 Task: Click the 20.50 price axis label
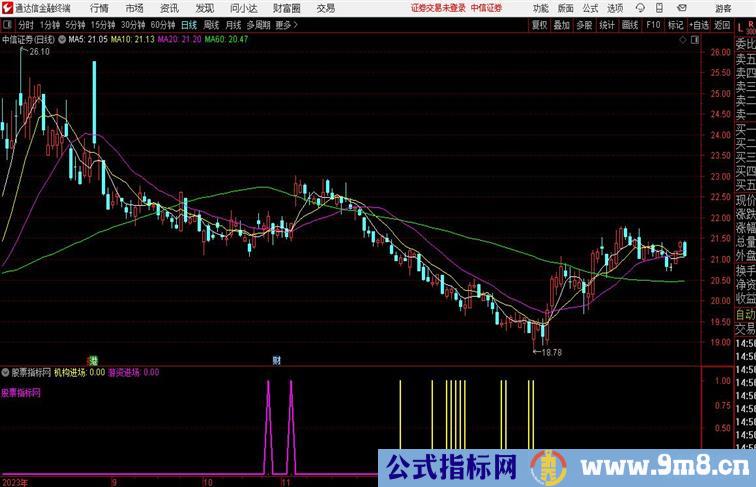tap(721, 280)
